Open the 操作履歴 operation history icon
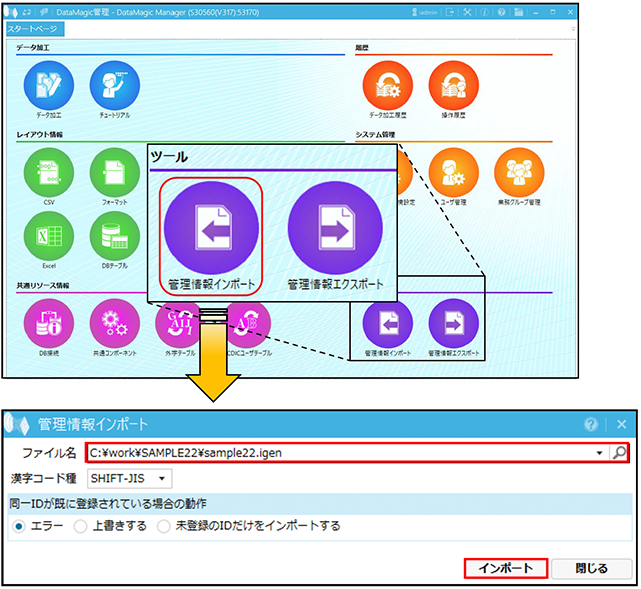The image size is (641, 589). [x=453, y=87]
